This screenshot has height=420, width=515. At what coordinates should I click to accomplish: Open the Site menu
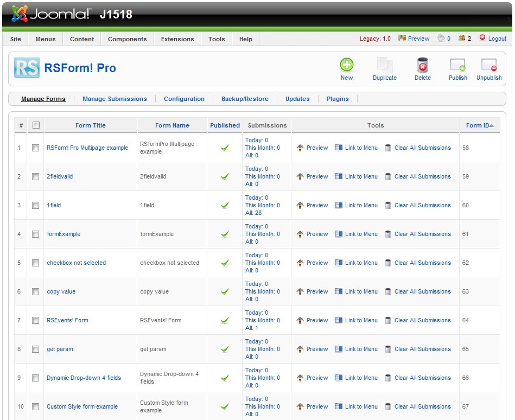(15, 39)
